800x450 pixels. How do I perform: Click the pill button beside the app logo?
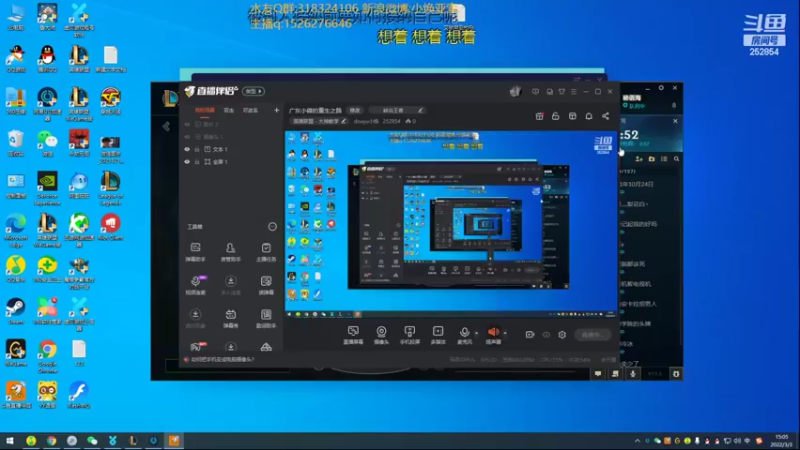tap(254, 91)
